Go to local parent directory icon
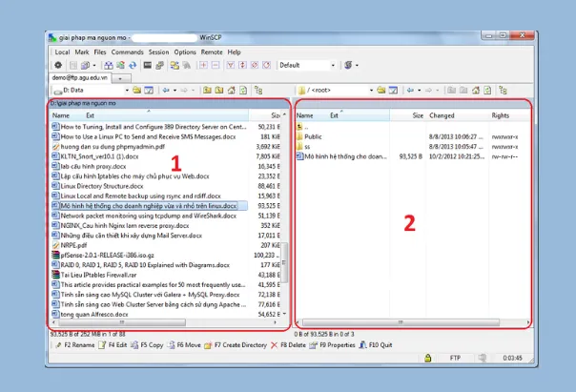Image resolution: width=576 pixels, height=392 pixels. point(207,90)
